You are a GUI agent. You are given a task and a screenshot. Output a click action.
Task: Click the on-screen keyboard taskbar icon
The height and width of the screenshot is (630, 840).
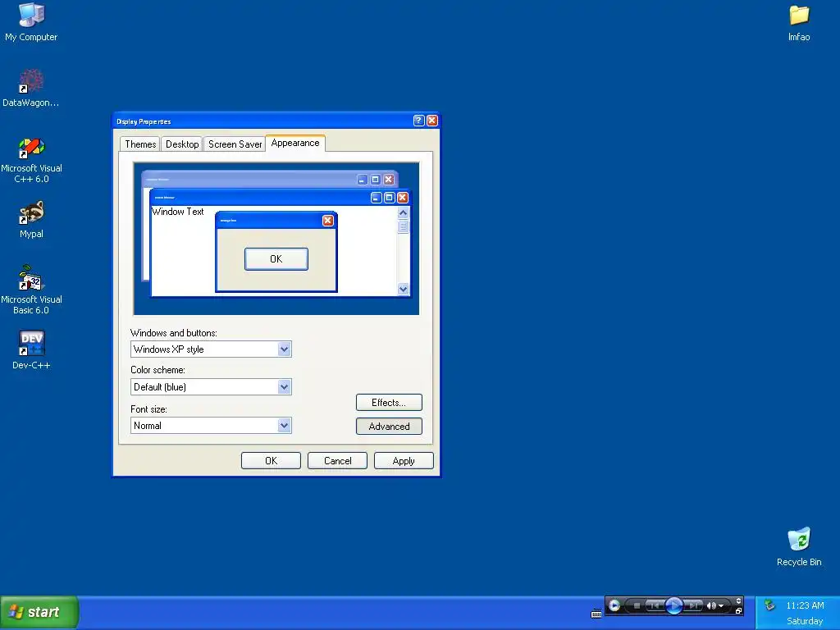[x=596, y=614]
